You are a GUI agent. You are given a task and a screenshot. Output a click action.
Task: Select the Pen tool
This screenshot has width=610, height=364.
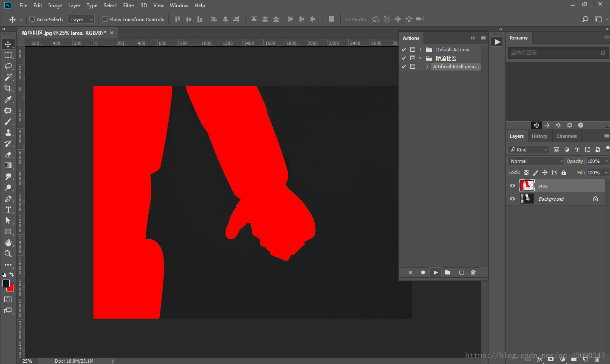(x=8, y=199)
